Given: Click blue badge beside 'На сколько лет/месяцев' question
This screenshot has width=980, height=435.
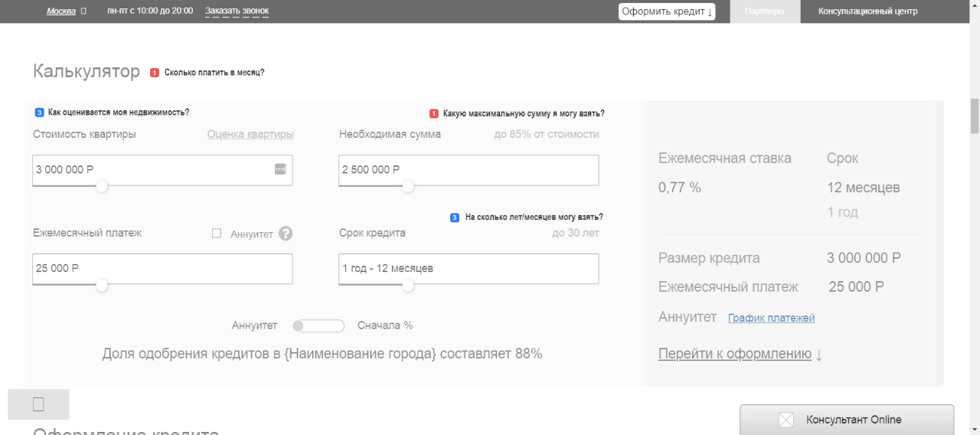Looking at the screenshot, I should [x=455, y=217].
